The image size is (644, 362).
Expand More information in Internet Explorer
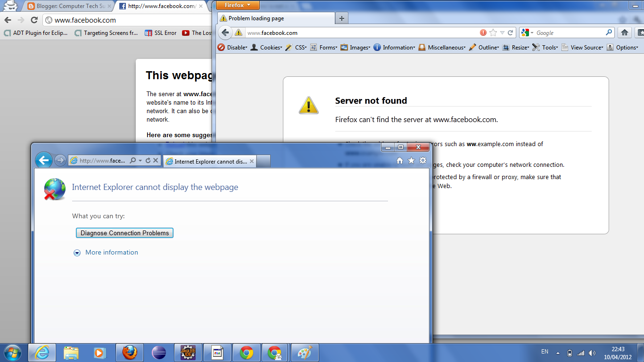tap(106, 253)
